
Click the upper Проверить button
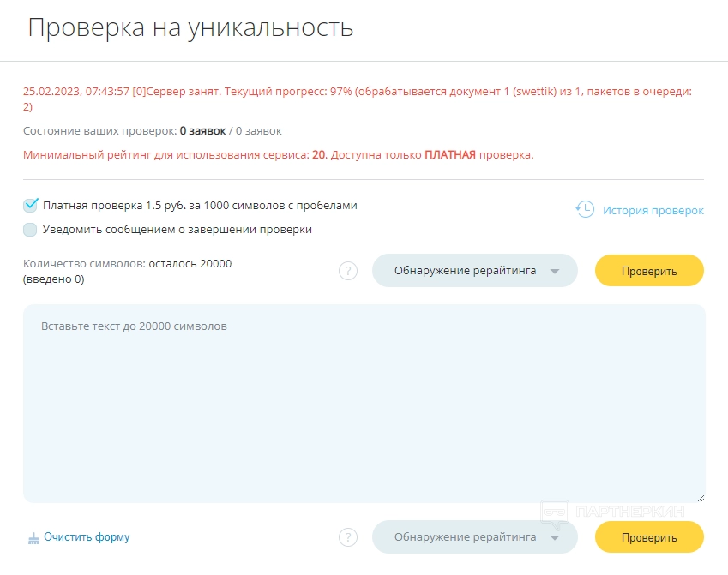649,271
